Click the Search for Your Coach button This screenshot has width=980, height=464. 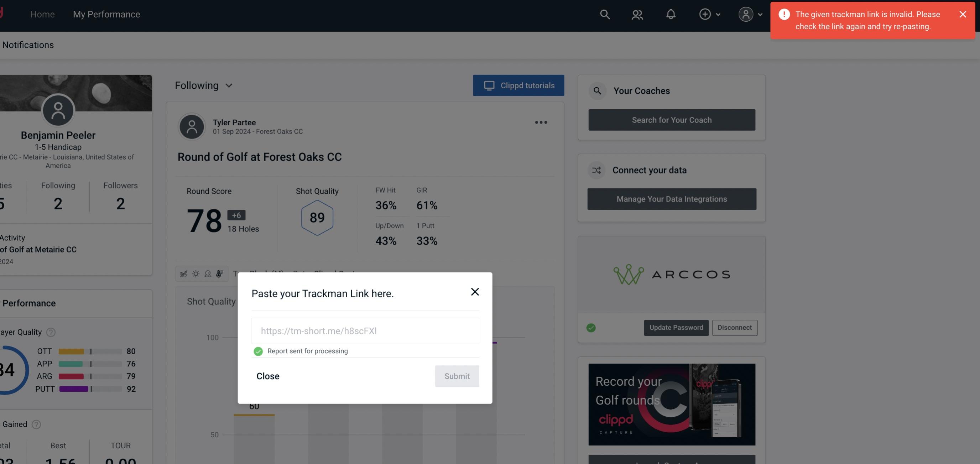point(672,119)
